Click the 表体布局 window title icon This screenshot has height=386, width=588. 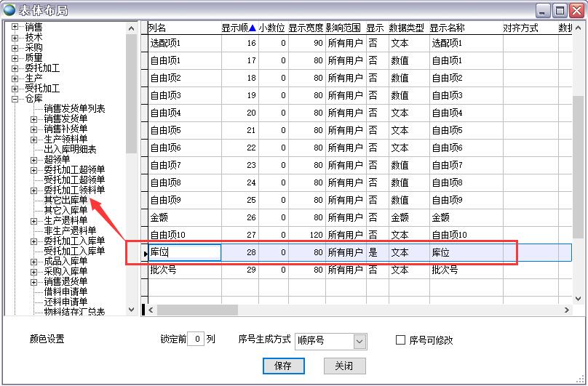pos(9,9)
